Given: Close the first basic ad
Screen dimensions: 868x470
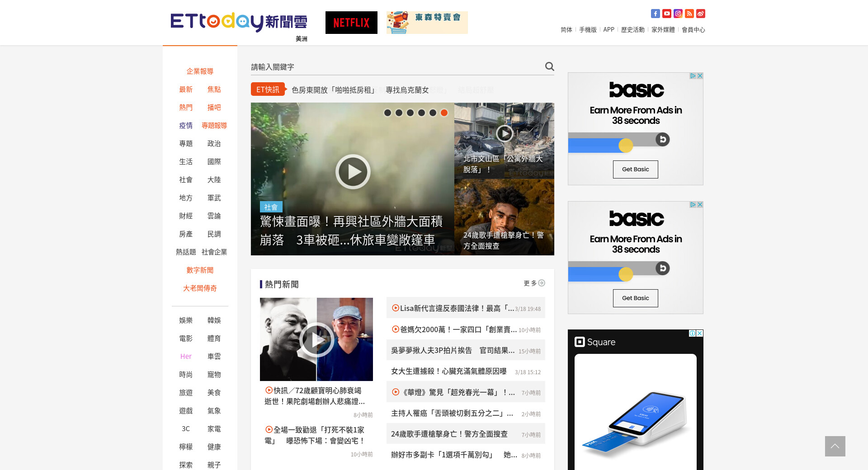Looking at the screenshot, I should [700, 76].
